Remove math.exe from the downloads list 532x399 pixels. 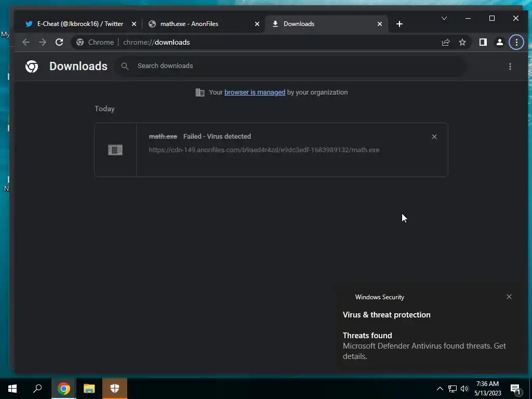coord(434,137)
